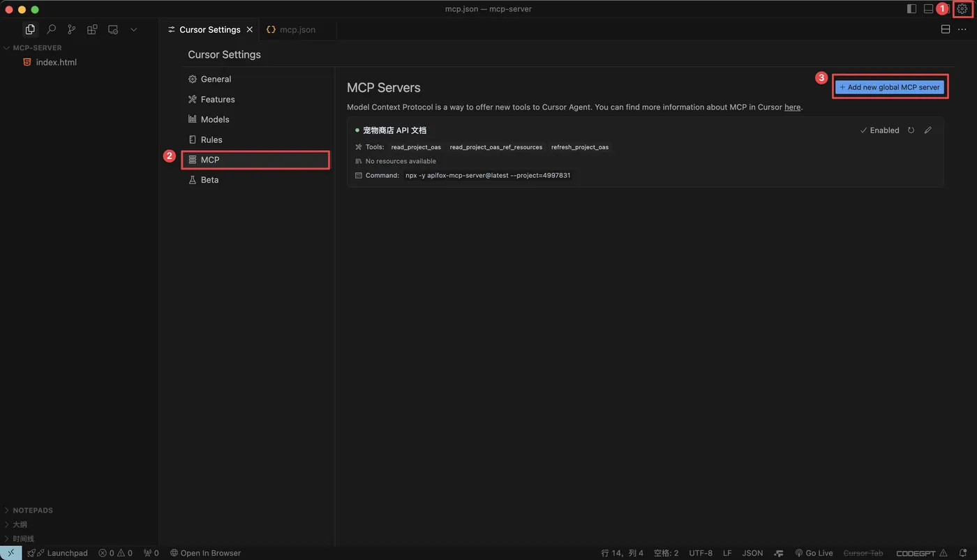
Task: Disable the Enabled MCP server toggle
Action: (x=879, y=130)
